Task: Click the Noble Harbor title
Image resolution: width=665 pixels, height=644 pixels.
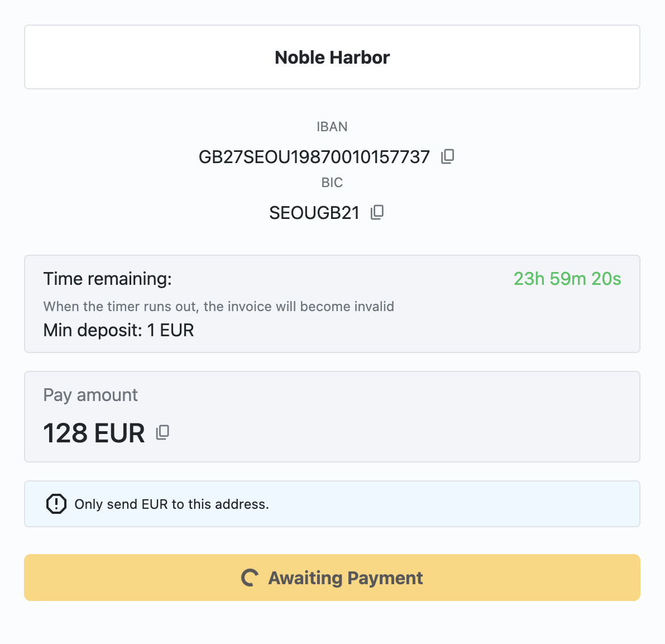Action: [x=332, y=57]
